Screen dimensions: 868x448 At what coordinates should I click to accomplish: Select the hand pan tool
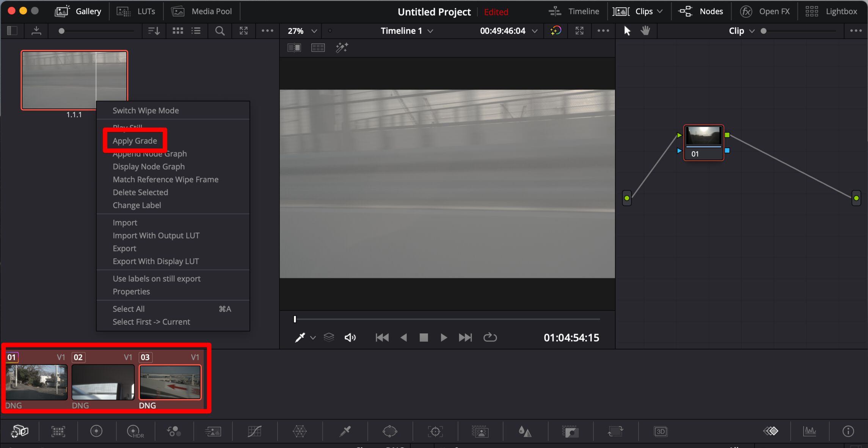(x=645, y=31)
